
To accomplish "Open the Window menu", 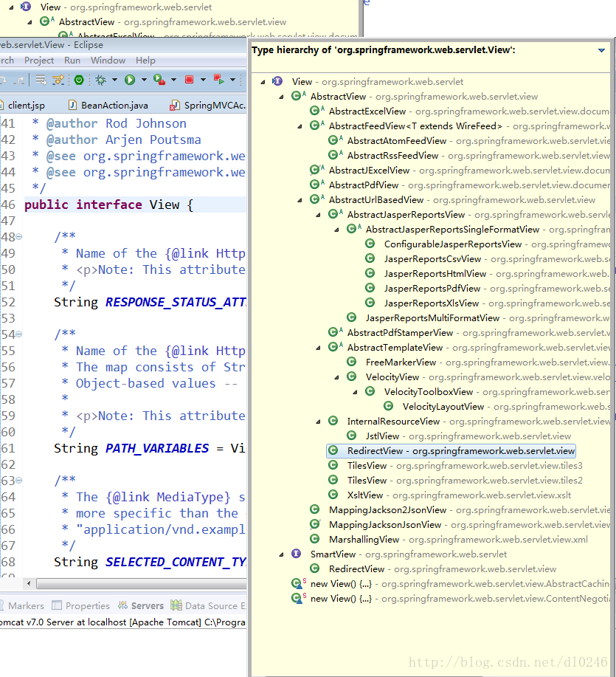I will pos(108,61).
